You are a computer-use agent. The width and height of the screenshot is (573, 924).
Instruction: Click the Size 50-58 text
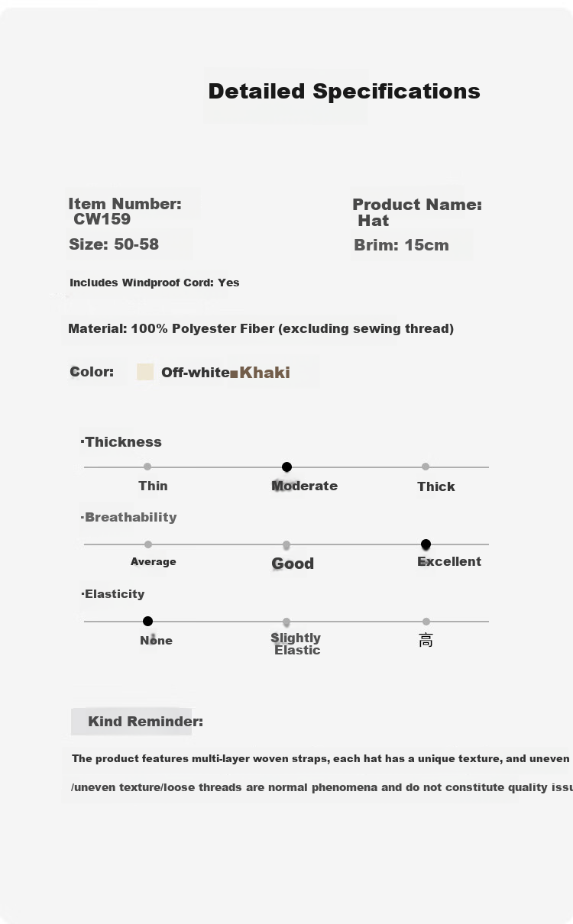pyautogui.click(x=114, y=244)
